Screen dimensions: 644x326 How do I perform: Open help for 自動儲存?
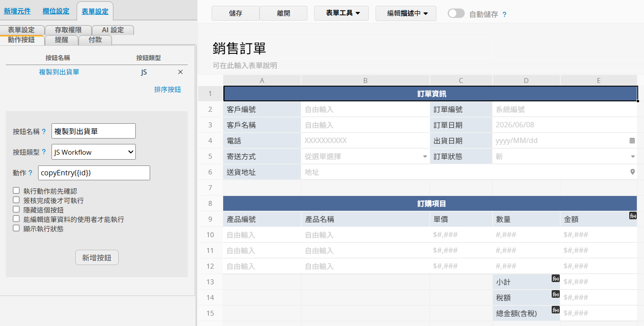[504, 14]
